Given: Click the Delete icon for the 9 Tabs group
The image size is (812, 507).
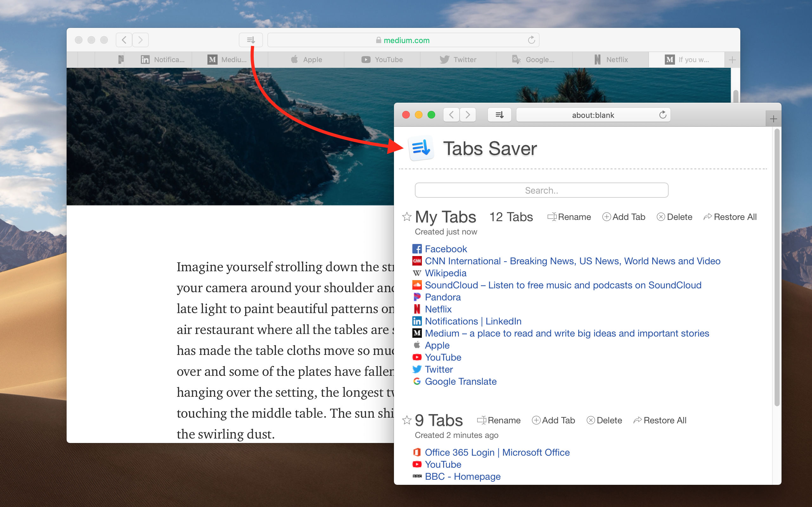Looking at the screenshot, I should pos(591,420).
